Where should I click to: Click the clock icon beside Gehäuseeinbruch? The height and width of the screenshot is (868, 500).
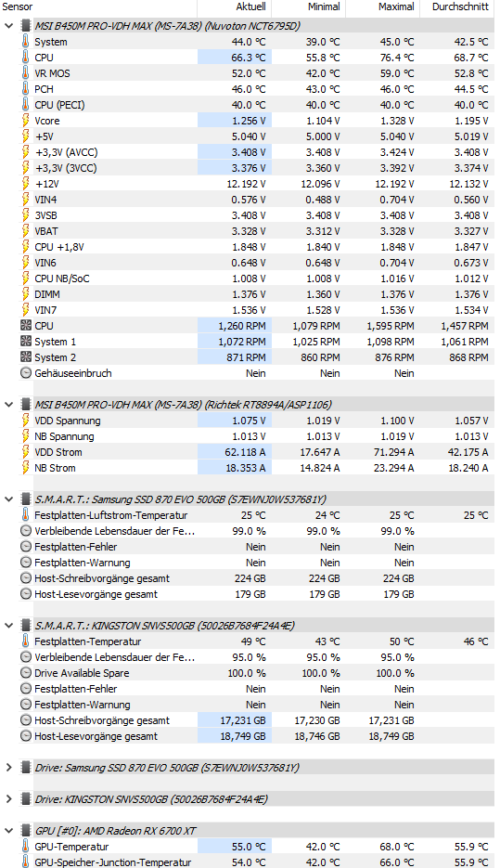(x=25, y=373)
